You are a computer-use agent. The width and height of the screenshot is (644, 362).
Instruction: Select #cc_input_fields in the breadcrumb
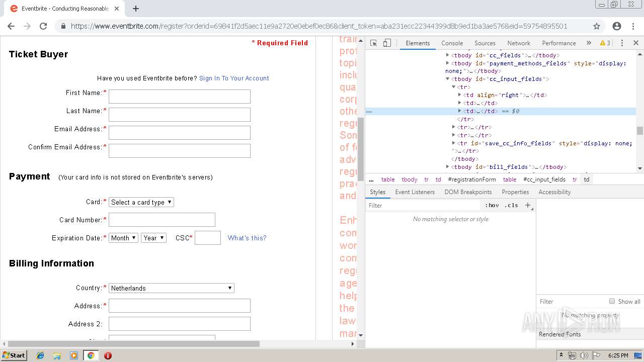[x=544, y=179]
